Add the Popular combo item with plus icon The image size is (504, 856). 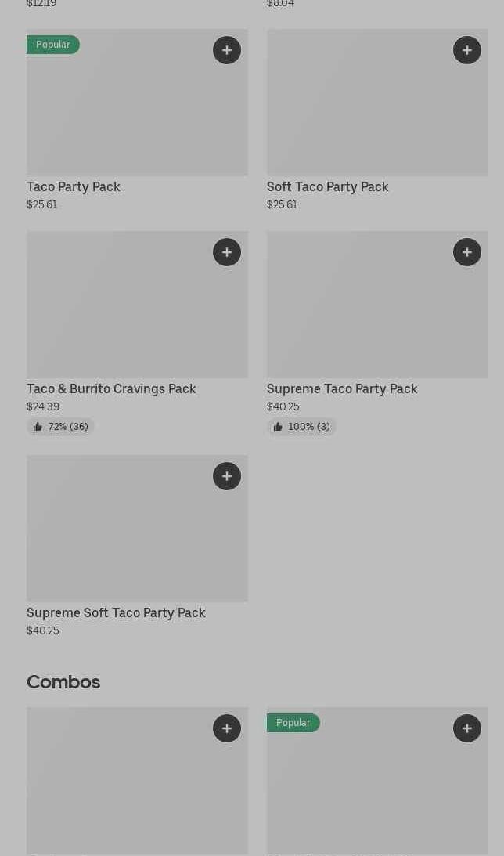click(467, 728)
